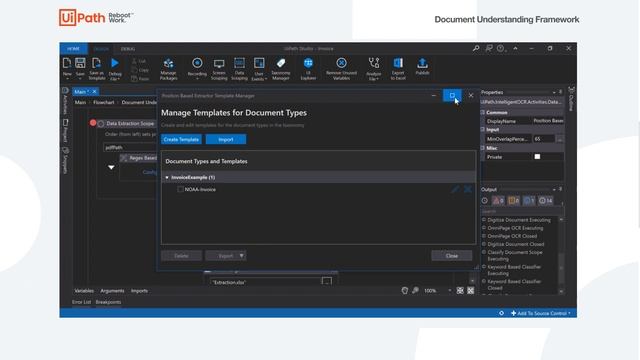Toggle breakpoint on Data Extraction Scope
The width and height of the screenshot is (640, 360).
[93, 123]
